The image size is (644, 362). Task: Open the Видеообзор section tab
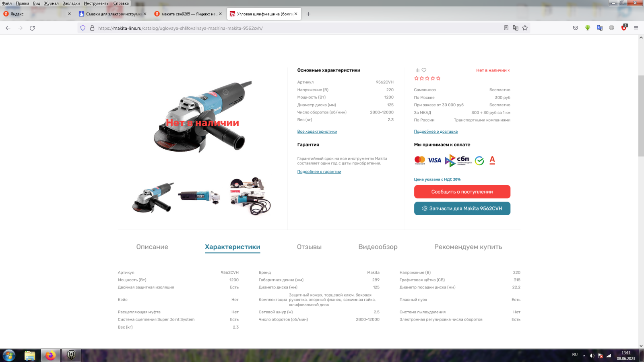[x=378, y=247]
